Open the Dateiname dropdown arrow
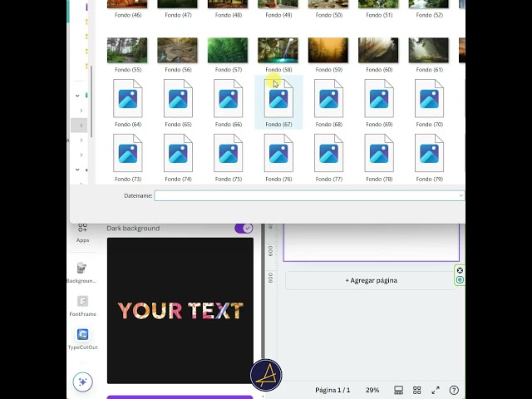The height and width of the screenshot is (399, 532). (461, 196)
